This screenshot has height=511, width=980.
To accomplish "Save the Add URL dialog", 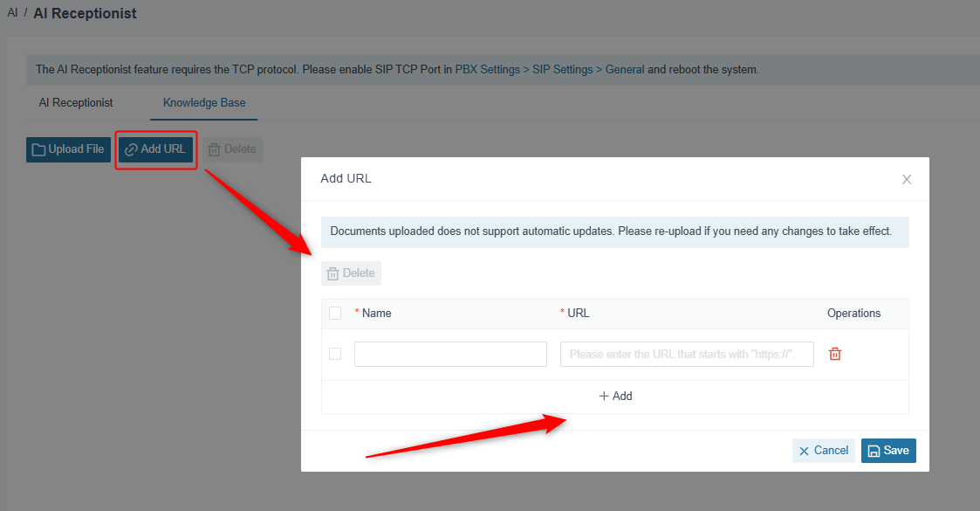I will click(888, 451).
